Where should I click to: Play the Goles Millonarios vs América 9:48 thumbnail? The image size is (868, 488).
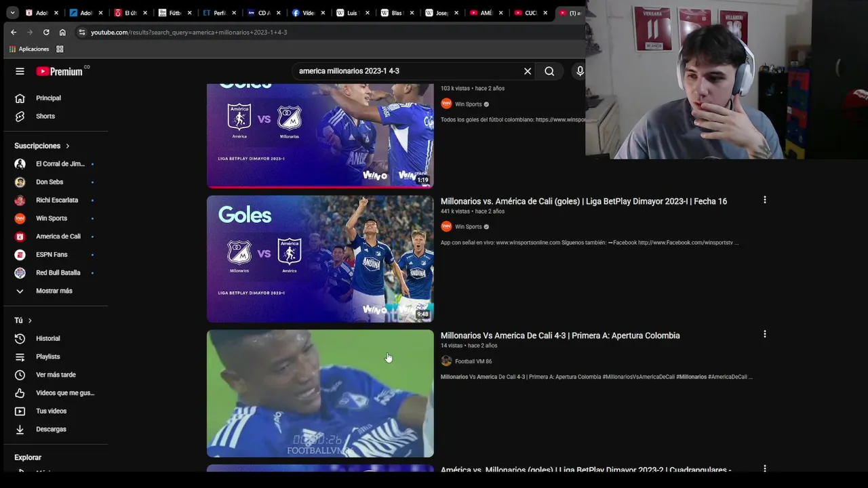pyautogui.click(x=320, y=259)
